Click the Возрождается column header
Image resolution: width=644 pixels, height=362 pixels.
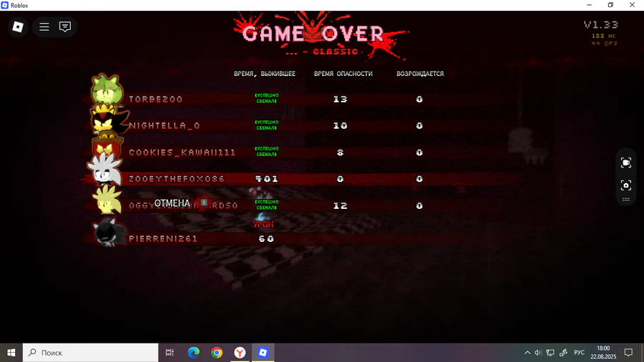420,74
